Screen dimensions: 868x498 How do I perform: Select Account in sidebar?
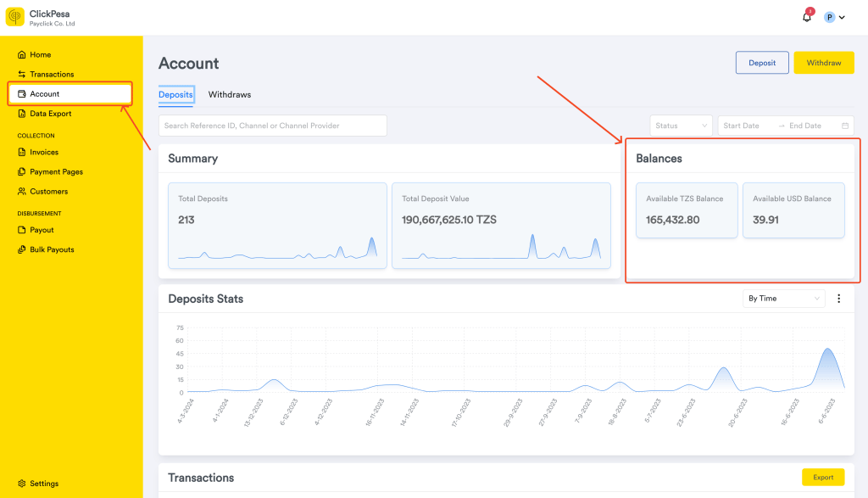(70, 93)
